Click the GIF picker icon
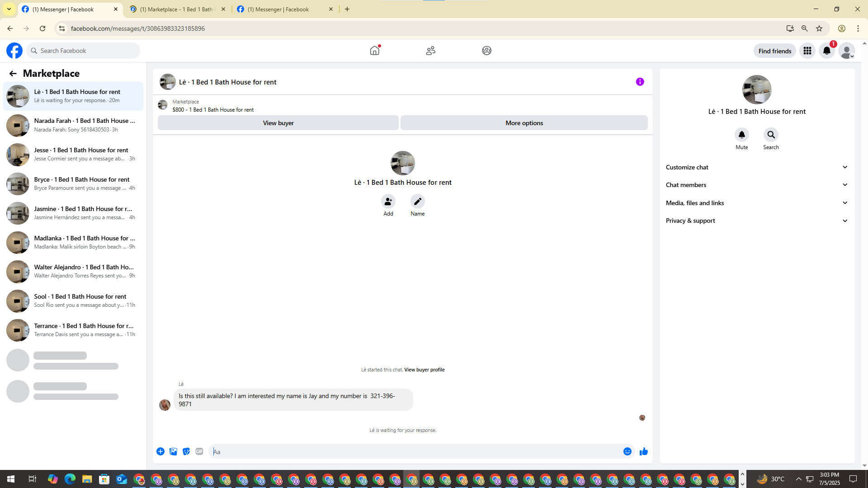 (x=199, y=451)
